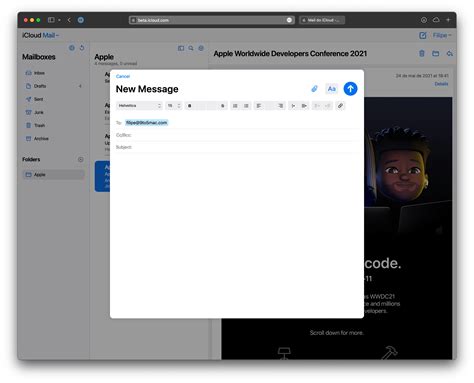Viewport: 474px width, 383px height.
Task: Open a new Safari tab
Action: click(448, 20)
